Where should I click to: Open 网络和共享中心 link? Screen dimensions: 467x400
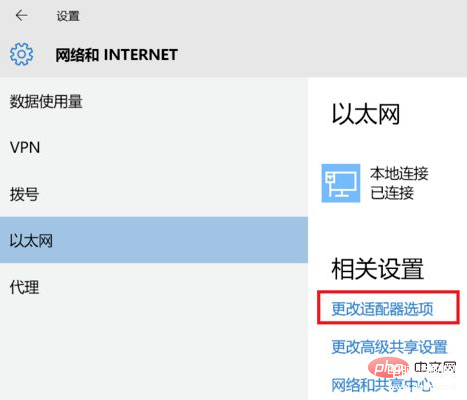coord(382,385)
